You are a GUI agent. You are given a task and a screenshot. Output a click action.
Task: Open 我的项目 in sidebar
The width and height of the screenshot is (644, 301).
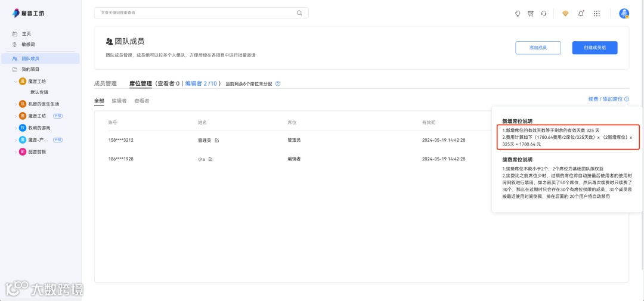[30, 69]
